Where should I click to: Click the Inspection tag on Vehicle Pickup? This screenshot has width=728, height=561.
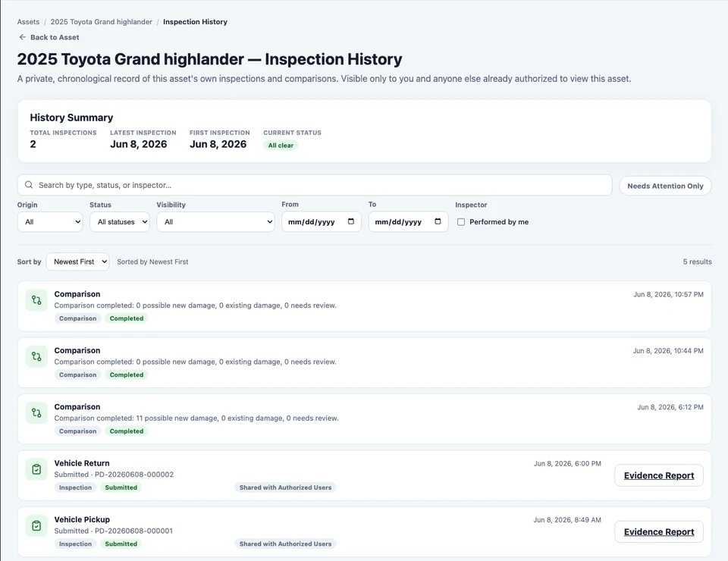click(x=75, y=544)
